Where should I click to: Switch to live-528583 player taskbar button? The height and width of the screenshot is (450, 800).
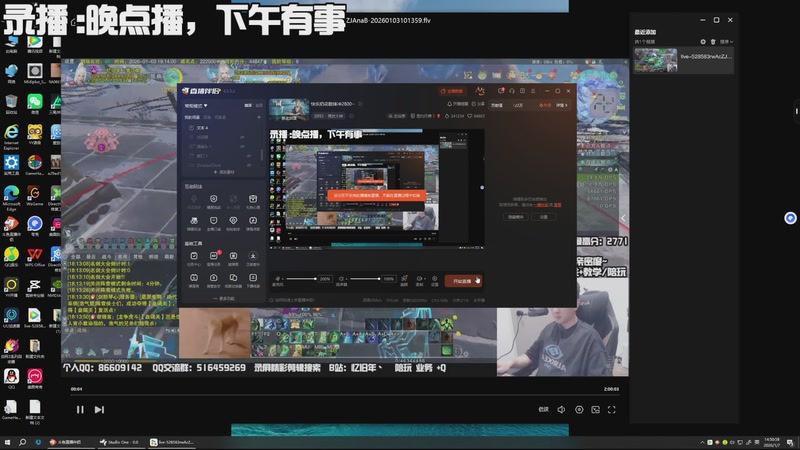click(x=172, y=442)
